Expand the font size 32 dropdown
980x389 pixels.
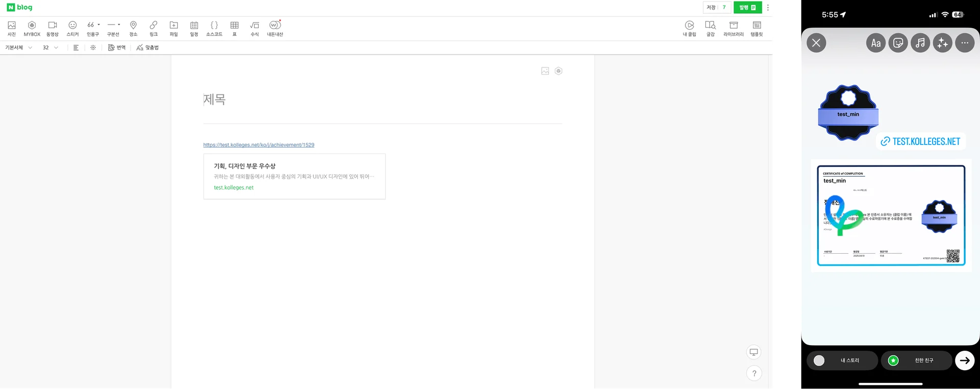tap(50, 47)
